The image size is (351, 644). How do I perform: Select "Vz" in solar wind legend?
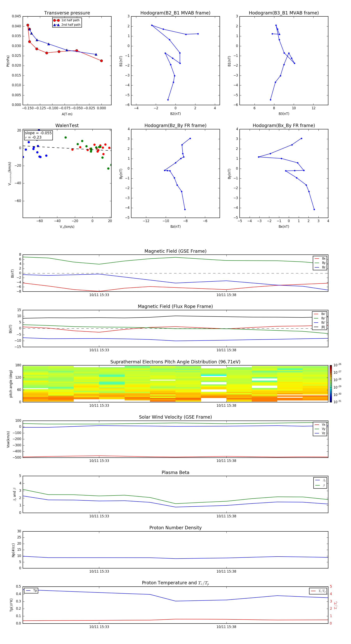click(320, 433)
